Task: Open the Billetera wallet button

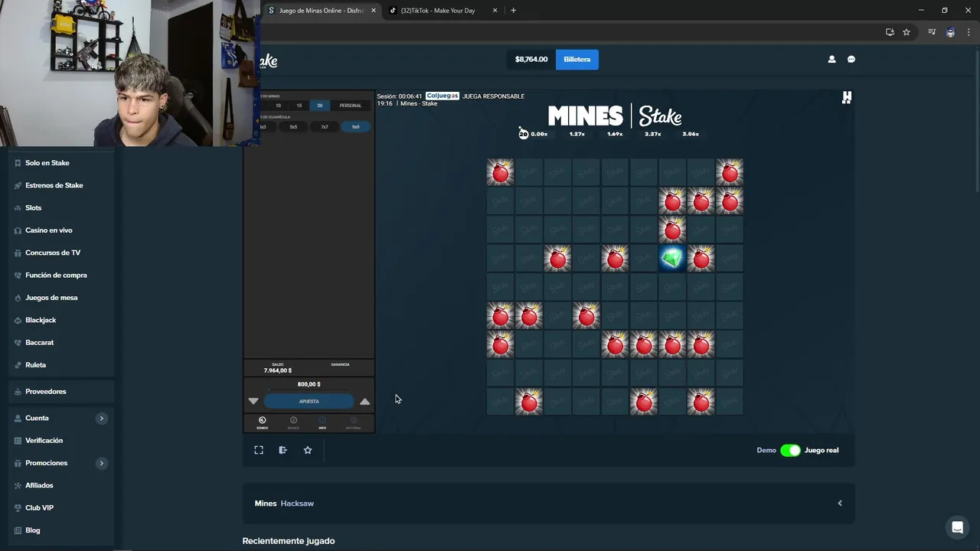Action: point(577,59)
